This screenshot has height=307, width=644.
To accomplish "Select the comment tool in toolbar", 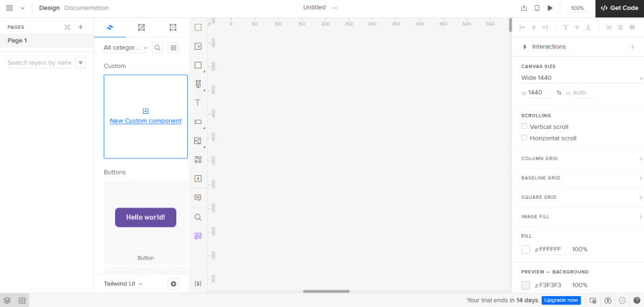I will point(198,197).
